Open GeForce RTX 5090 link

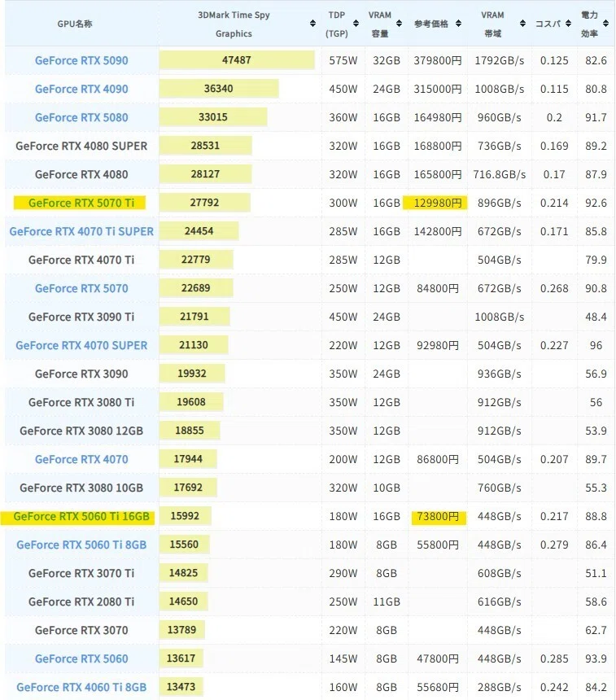coord(81,60)
